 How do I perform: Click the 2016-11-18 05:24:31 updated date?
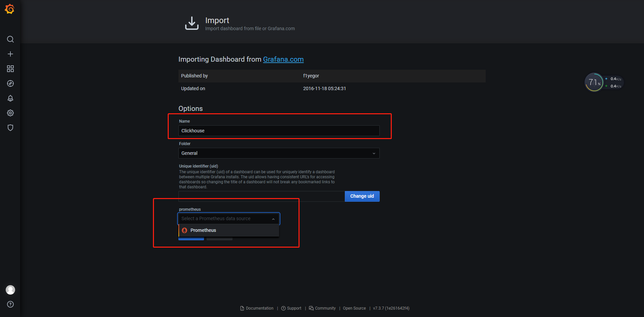tap(324, 88)
